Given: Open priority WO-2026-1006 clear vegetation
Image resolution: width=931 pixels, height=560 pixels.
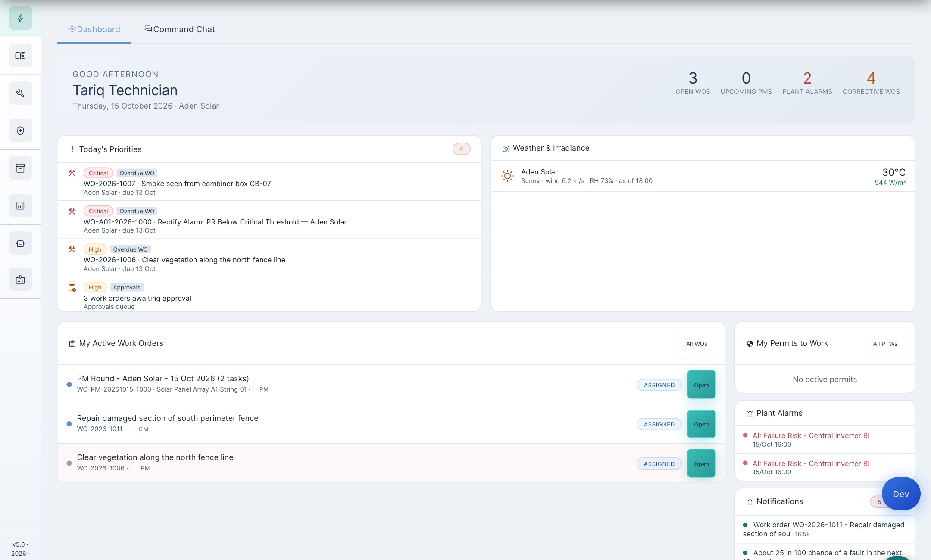Looking at the screenshot, I should [x=269, y=258].
